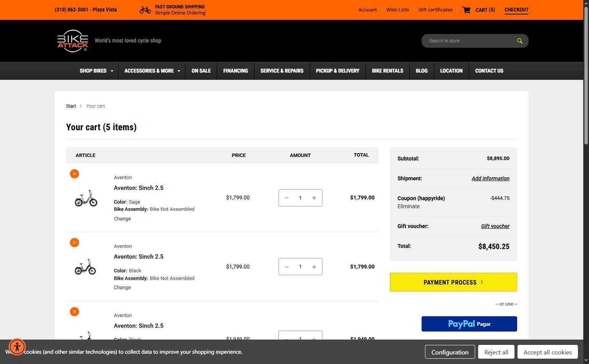The image size is (589, 364).
Task: Click the Cart (5) link
Action: (x=485, y=10)
